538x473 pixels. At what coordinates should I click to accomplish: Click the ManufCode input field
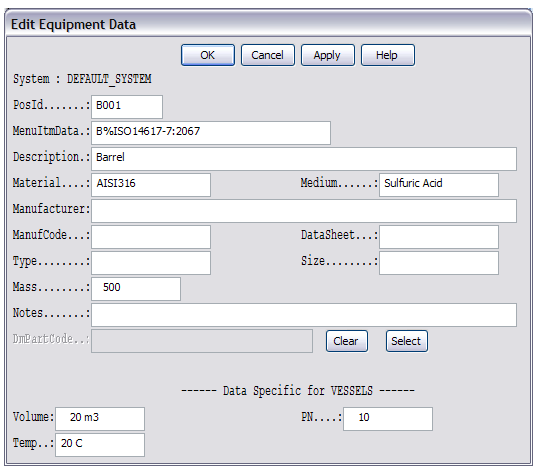pos(151,237)
